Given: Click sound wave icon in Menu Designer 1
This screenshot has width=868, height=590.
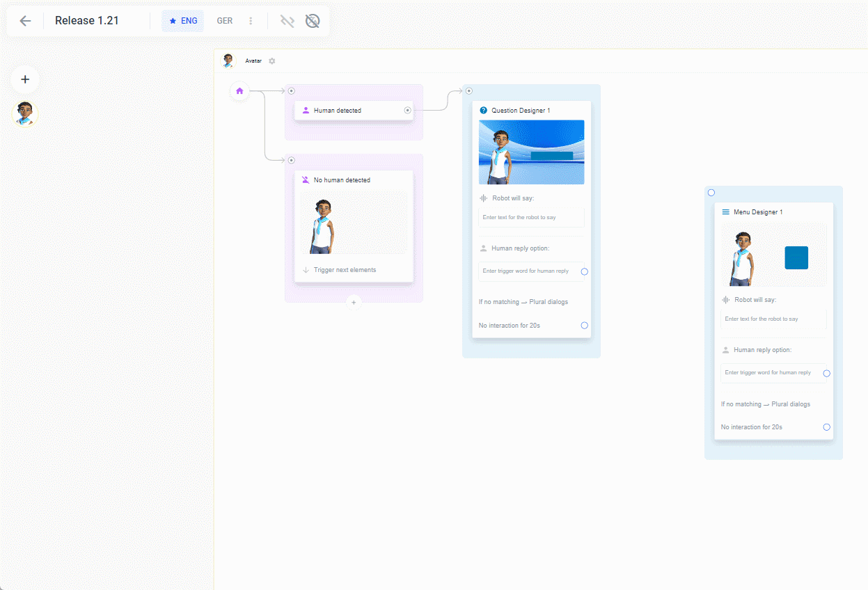Looking at the screenshot, I should tap(726, 300).
